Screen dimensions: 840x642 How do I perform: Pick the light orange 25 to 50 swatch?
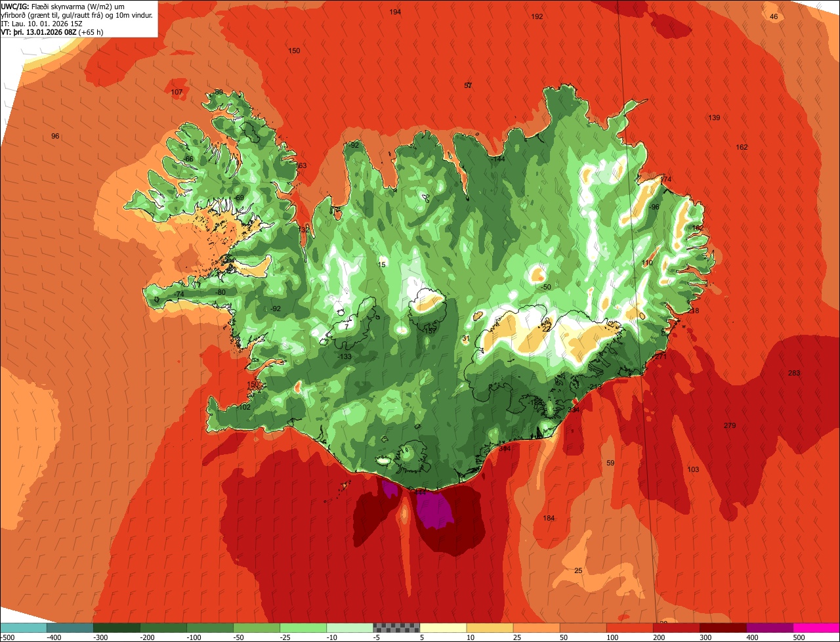pos(536,628)
